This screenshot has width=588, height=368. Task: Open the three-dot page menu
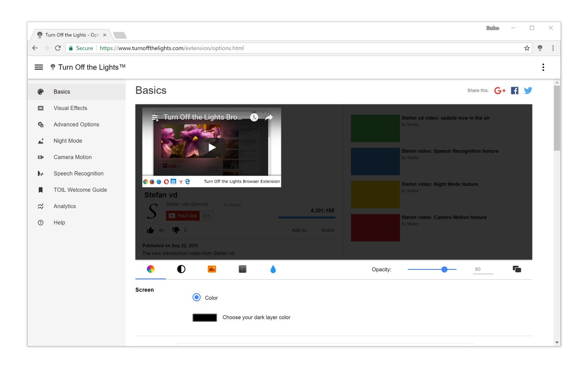click(x=543, y=67)
